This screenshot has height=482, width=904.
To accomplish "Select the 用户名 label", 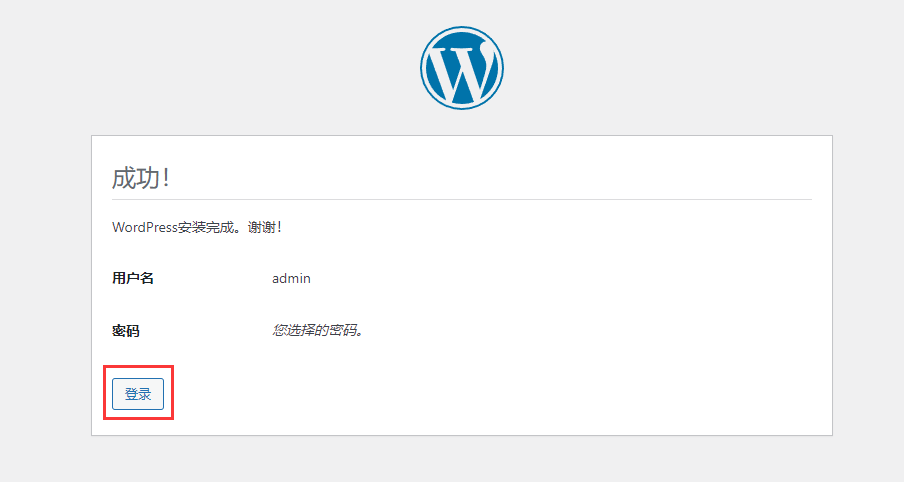I will coord(133,278).
